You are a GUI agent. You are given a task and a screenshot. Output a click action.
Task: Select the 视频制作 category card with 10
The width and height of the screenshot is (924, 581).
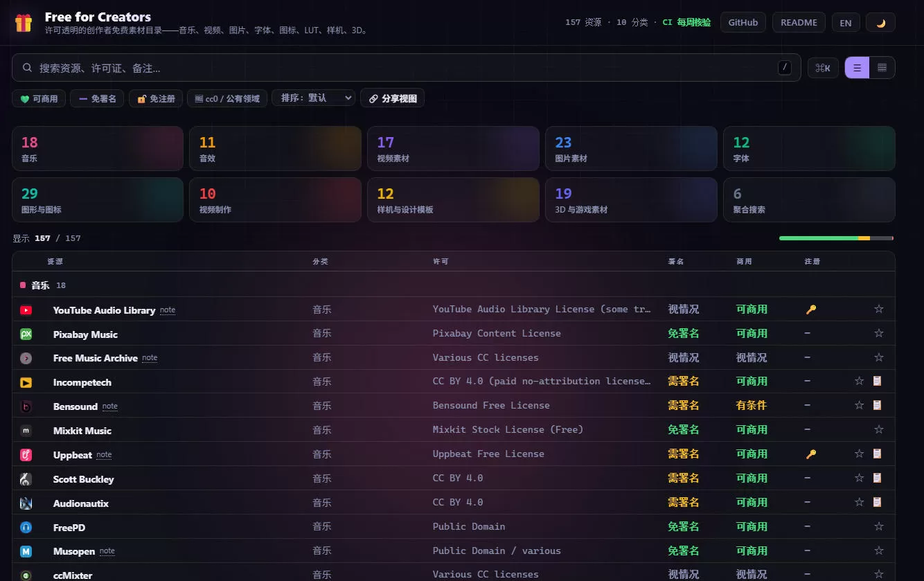point(275,199)
